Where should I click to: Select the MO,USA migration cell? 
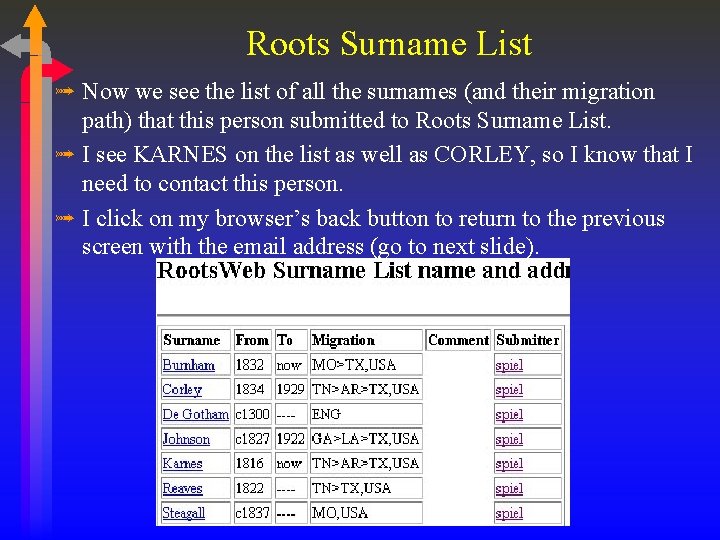366,513
